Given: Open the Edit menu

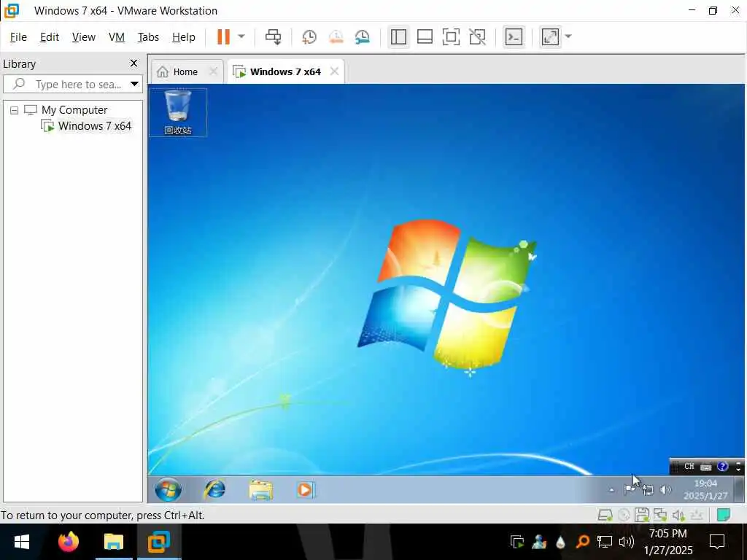Looking at the screenshot, I should pos(50,37).
